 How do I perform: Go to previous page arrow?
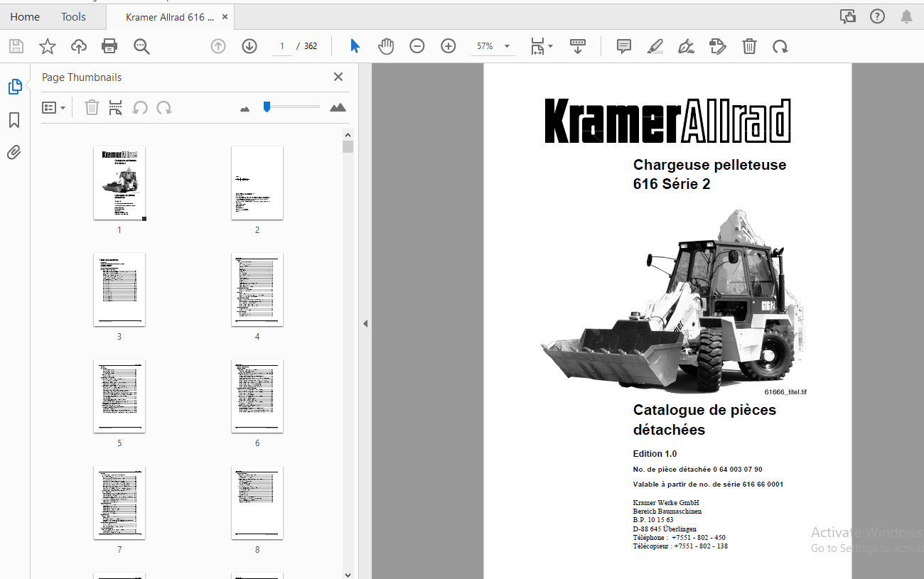(218, 46)
